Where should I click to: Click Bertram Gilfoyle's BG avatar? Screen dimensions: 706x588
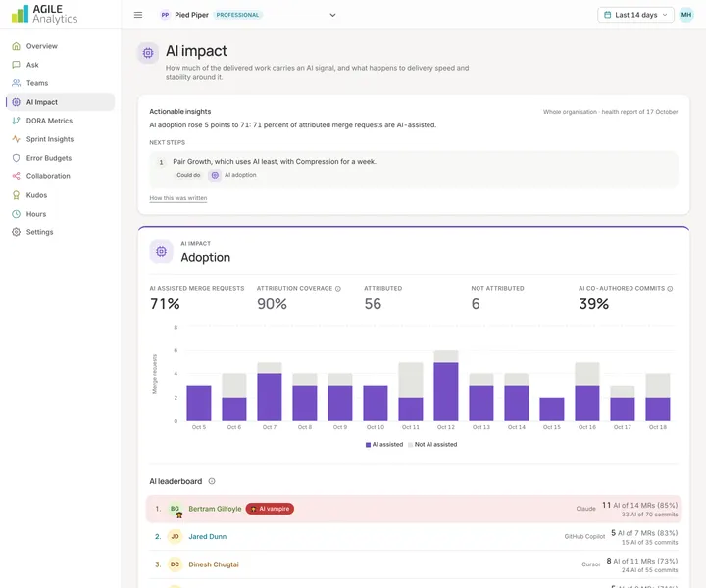pyautogui.click(x=175, y=509)
